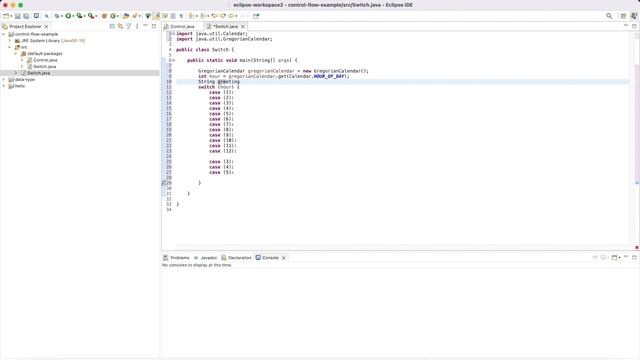Expand the hello project node
Screen dimensions: 640x360
[4, 86]
